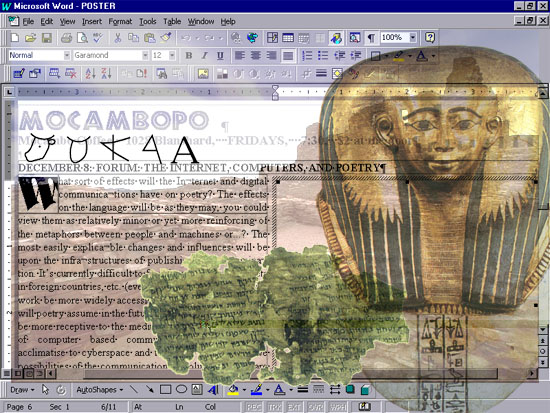Image resolution: width=550 pixels, height=413 pixels.
Task: Open the AutoShapes menu
Action: tap(100, 390)
